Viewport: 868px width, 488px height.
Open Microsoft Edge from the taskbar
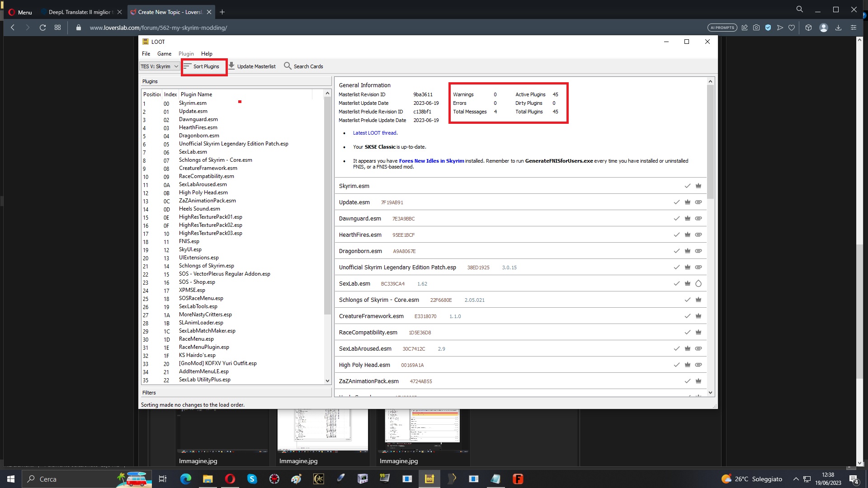[185, 479]
